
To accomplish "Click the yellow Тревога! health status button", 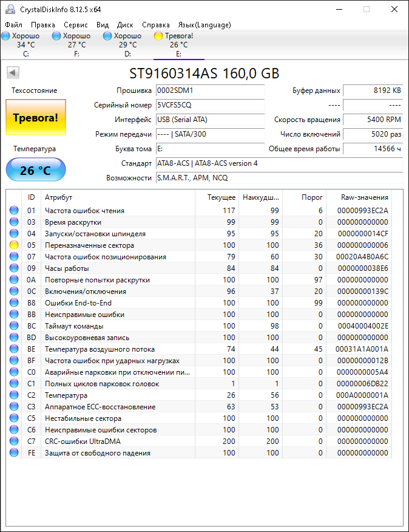I will [36, 118].
